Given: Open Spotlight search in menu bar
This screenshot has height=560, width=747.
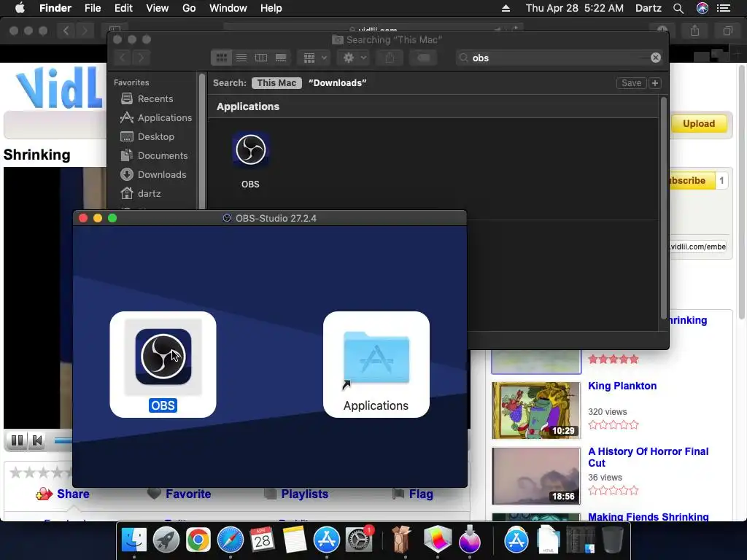Looking at the screenshot, I should pyautogui.click(x=678, y=8).
